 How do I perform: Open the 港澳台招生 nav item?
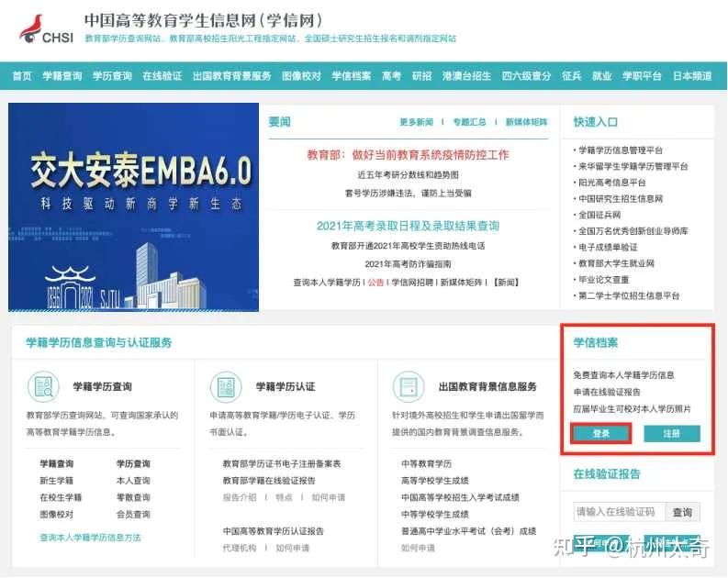click(x=466, y=75)
